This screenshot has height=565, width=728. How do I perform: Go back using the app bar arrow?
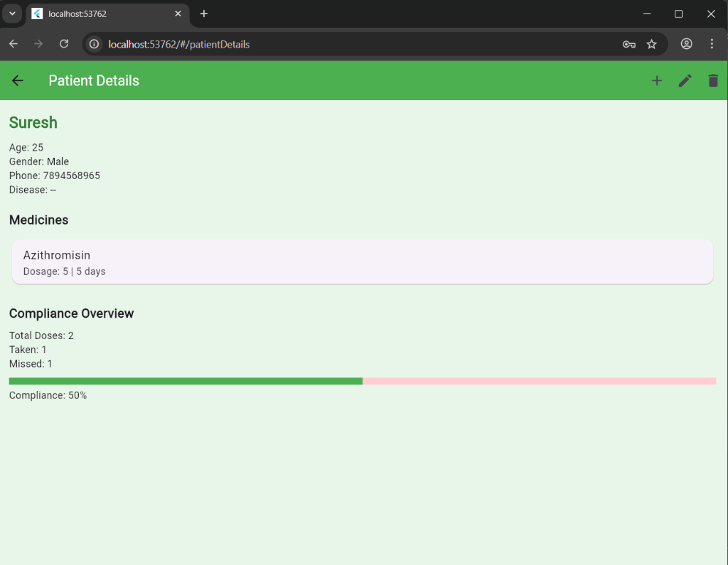pos(18,81)
